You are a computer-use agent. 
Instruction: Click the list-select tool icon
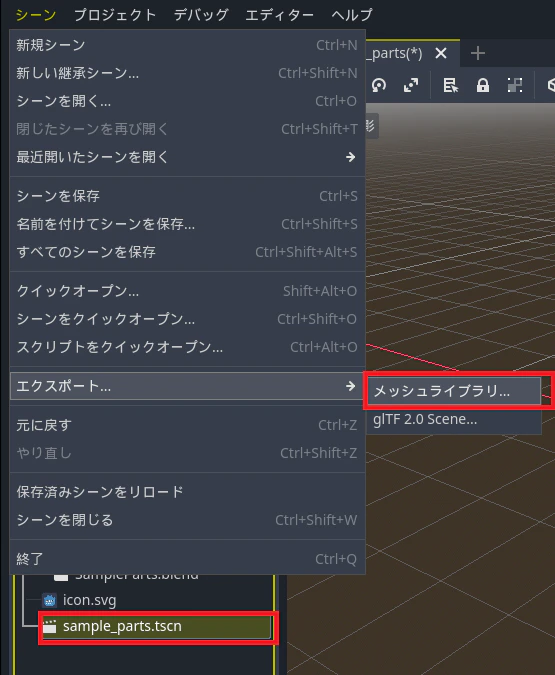pyautogui.click(x=450, y=85)
